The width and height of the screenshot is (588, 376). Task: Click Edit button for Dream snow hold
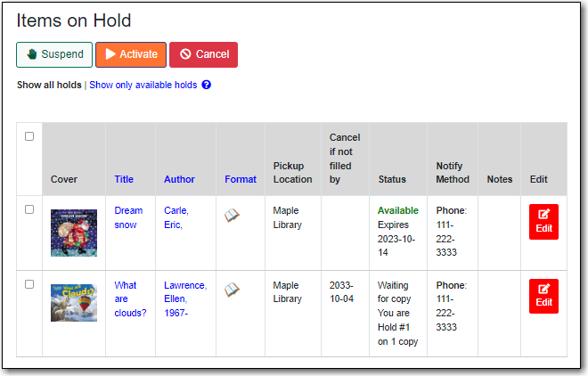click(543, 222)
